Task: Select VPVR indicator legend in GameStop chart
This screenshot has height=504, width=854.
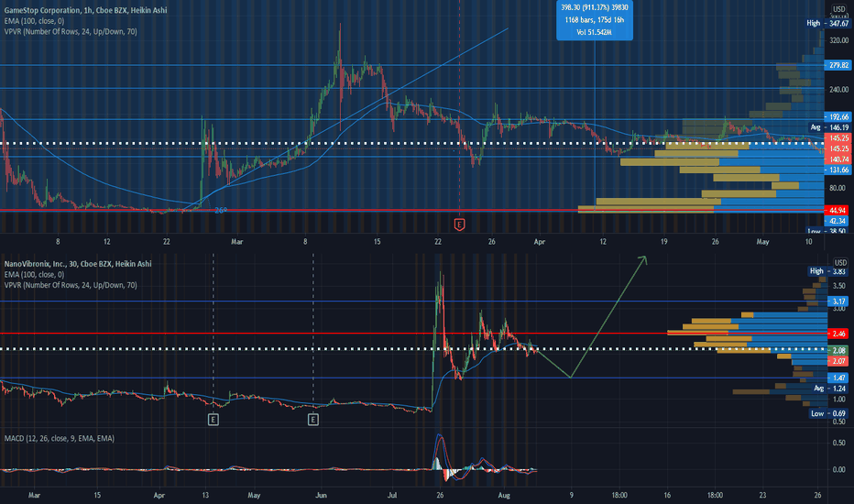Action: pyautogui.click(x=71, y=31)
